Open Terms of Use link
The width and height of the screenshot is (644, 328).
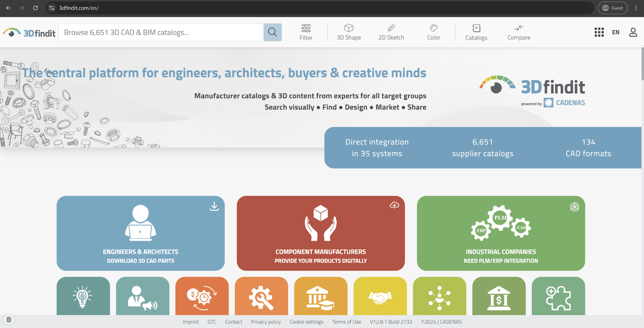(347, 322)
